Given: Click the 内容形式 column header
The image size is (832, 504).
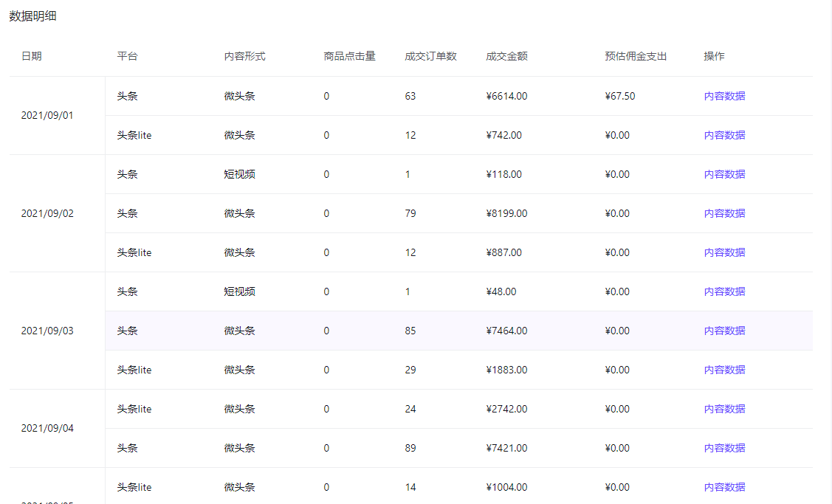Looking at the screenshot, I should [x=244, y=56].
